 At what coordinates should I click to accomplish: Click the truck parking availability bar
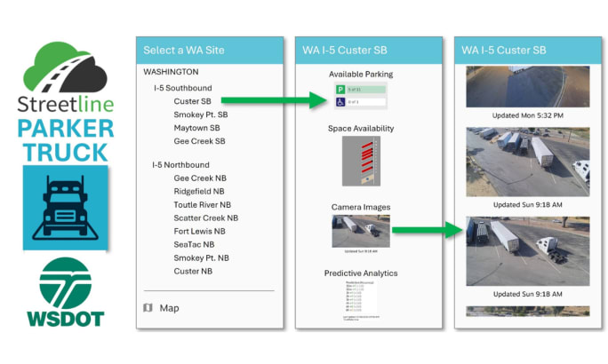[x=365, y=90]
